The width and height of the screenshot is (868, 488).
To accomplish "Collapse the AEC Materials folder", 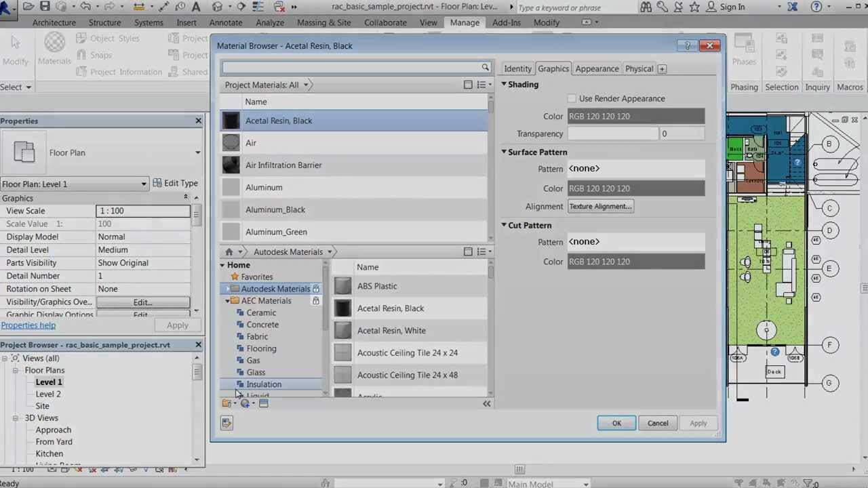I will click(x=228, y=301).
